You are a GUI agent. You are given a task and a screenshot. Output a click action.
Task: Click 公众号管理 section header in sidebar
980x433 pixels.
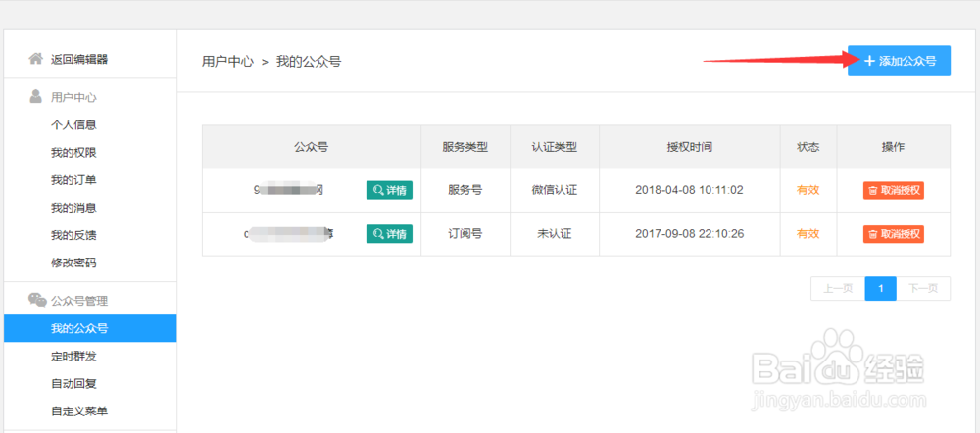pos(79,301)
